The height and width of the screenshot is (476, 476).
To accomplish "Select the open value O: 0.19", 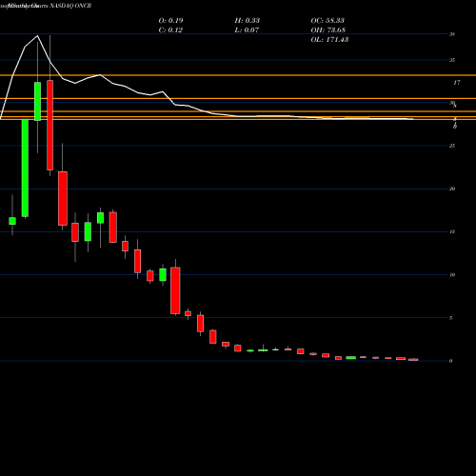I will point(170,20).
